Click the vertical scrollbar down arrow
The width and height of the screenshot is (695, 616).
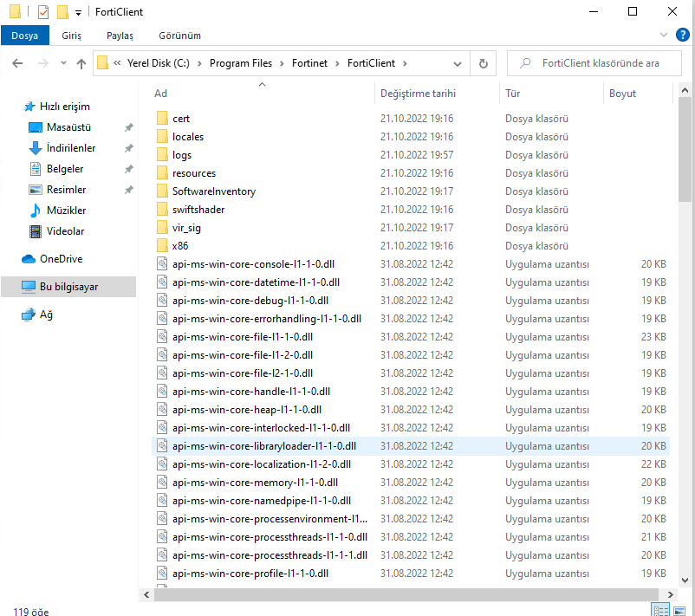(685, 580)
